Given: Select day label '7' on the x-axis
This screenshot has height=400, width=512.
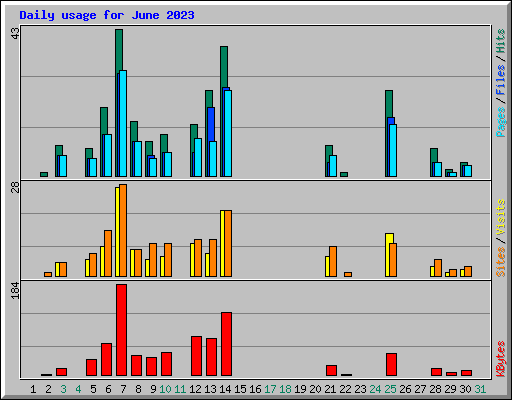Looking at the screenshot, I should [123, 389].
